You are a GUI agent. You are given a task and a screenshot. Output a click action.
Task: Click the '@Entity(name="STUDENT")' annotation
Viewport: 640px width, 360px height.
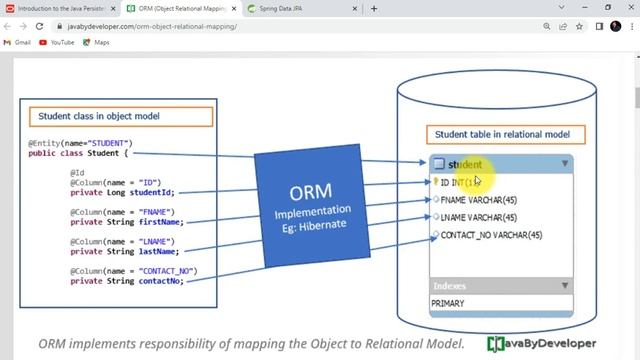tap(80, 143)
